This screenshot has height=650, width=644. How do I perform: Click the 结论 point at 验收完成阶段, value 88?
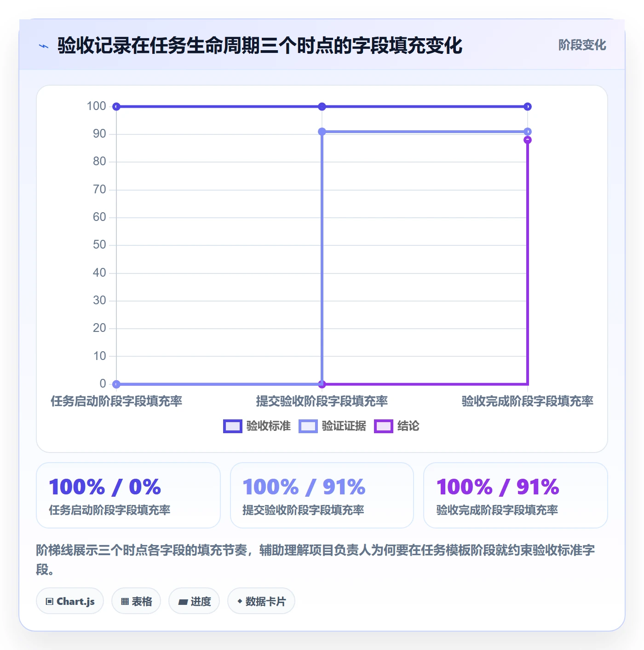click(528, 140)
